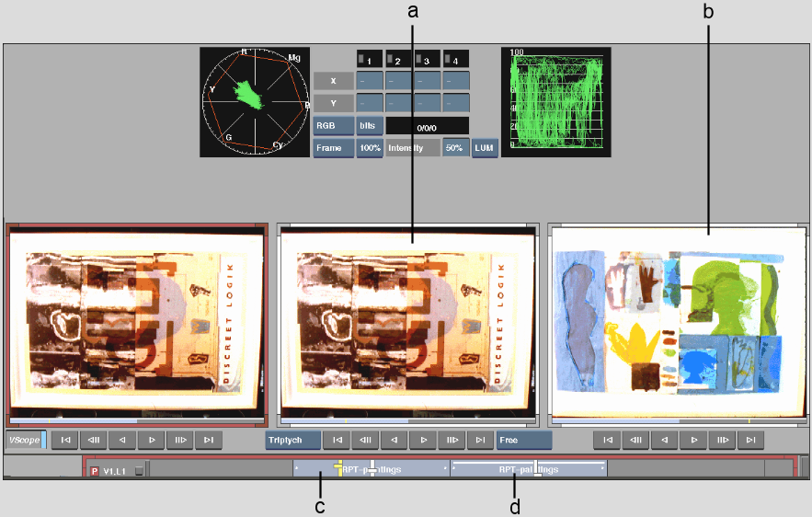Play forward in the VScope viewer
Image resolution: width=812 pixels, height=517 pixels.
pos(152,440)
